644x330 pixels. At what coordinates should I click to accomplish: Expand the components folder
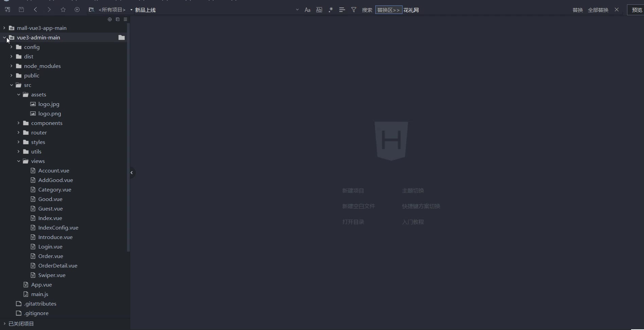coord(19,123)
